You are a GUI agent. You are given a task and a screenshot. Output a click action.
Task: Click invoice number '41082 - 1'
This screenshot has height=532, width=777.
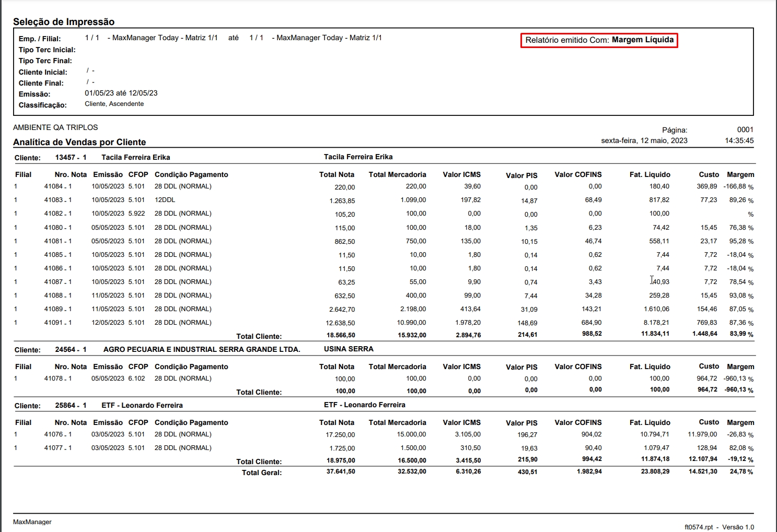(58, 214)
